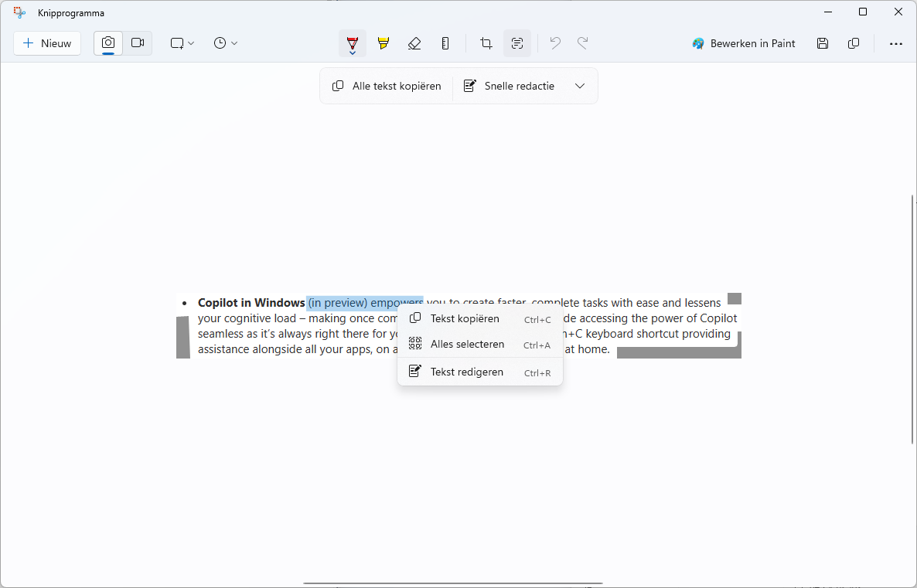Select the eraser tool
Image resolution: width=917 pixels, height=588 pixels.
coord(414,43)
